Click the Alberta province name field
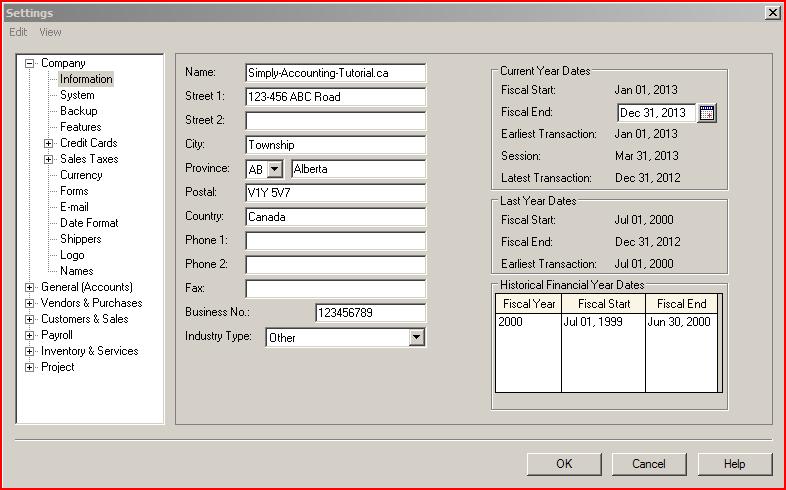786x490 pixels. 358,169
